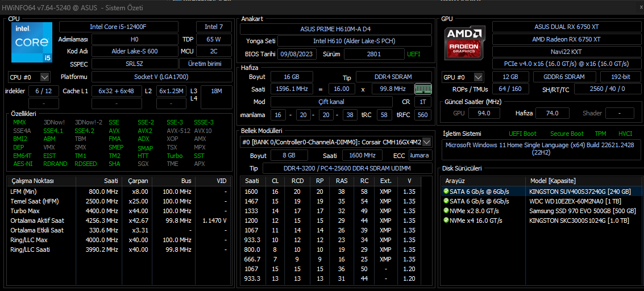Click the Temel Saat (HFM) row
The width and height of the screenshot is (644, 291).
click(x=119, y=201)
